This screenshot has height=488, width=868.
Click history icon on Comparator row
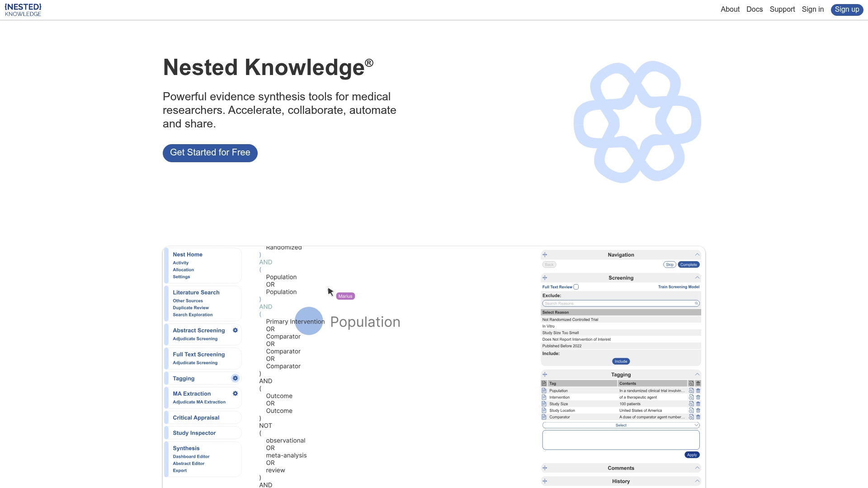691,417
